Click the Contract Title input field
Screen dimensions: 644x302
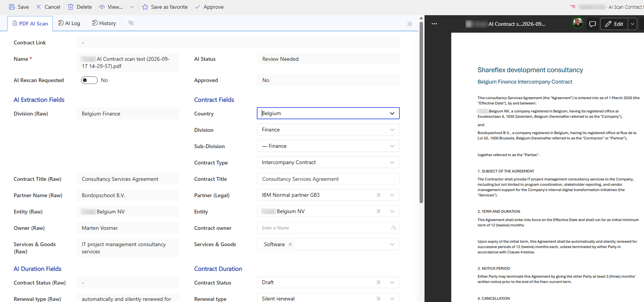click(328, 179)
